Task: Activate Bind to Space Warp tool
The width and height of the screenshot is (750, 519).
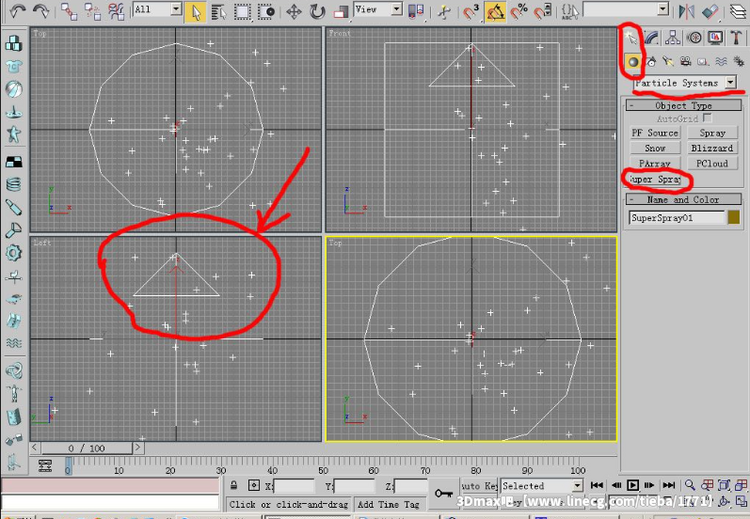Action: click(116, 11)
